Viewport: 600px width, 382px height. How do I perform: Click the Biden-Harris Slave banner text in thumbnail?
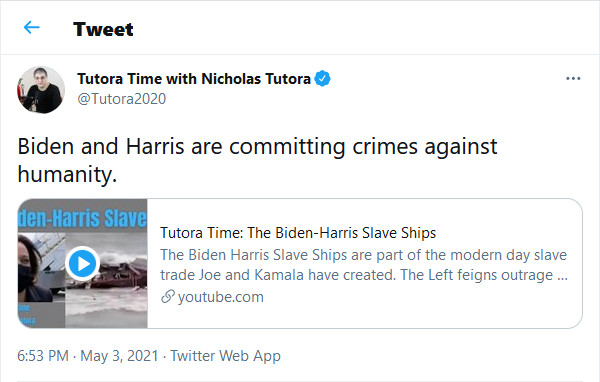click(x=83, y=218)
